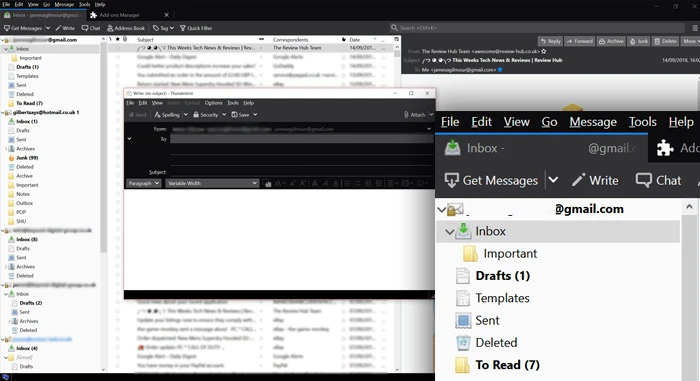This screenshot has width=700, height=381.
Task: Click the Quick Filter toolbar button
Action: click(x=196, y=28)
